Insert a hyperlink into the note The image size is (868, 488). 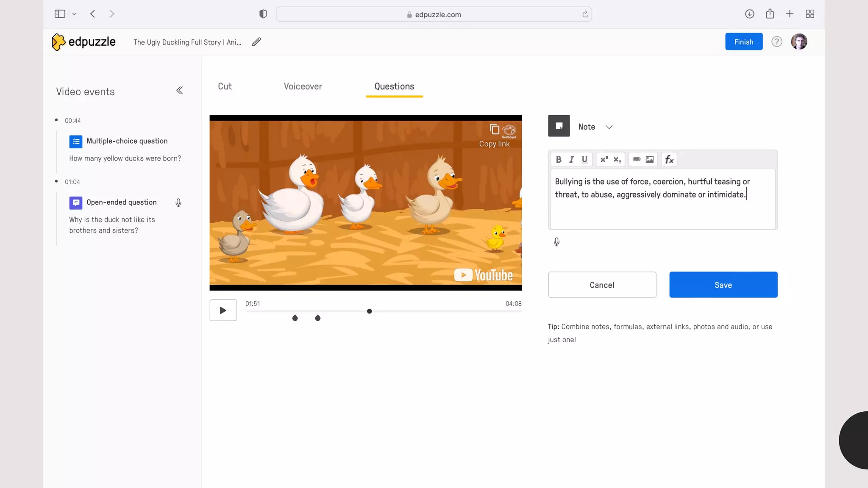636,160
